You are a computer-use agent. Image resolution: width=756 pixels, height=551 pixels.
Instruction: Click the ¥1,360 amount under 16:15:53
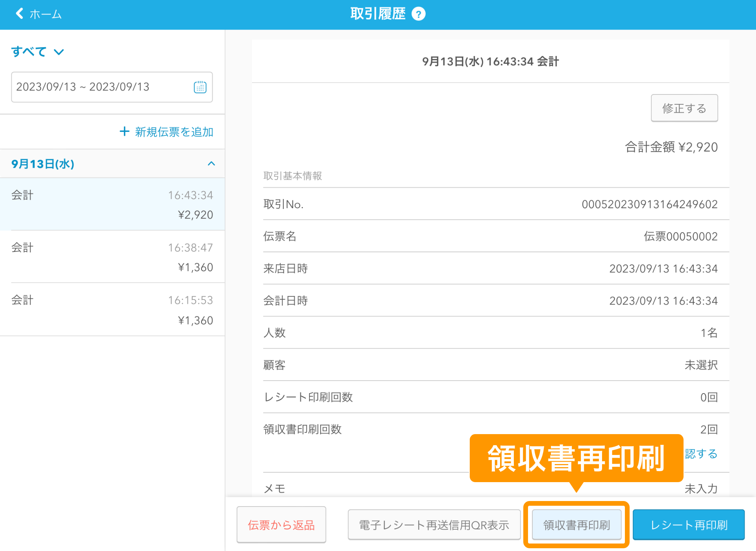[x=196, y=321]
